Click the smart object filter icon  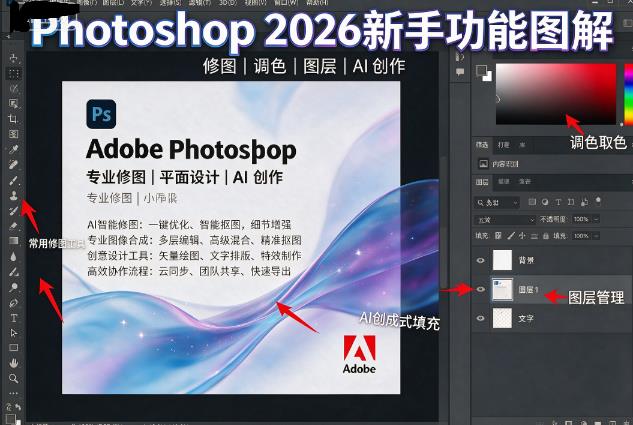pos(584,202)
